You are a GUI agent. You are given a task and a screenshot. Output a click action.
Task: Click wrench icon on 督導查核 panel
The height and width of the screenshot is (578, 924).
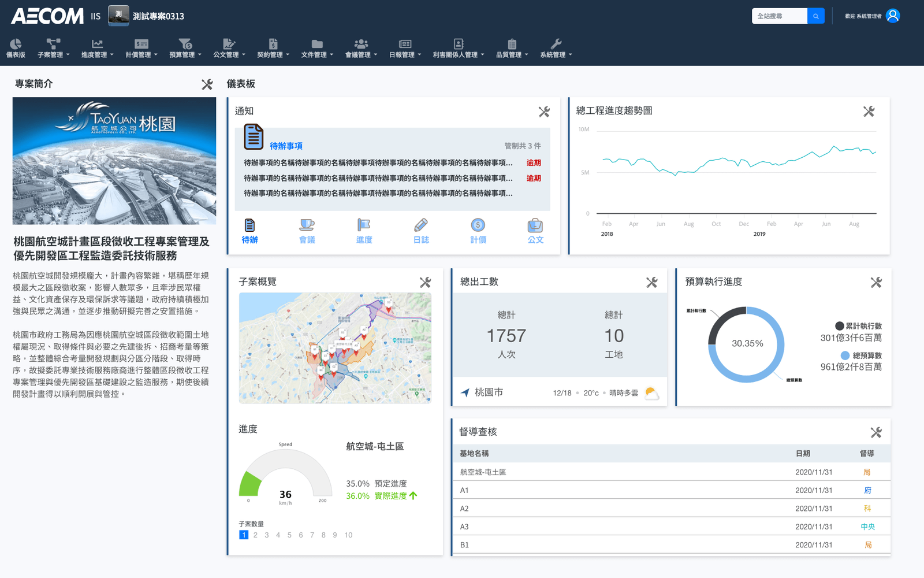(x=875, y=432)
